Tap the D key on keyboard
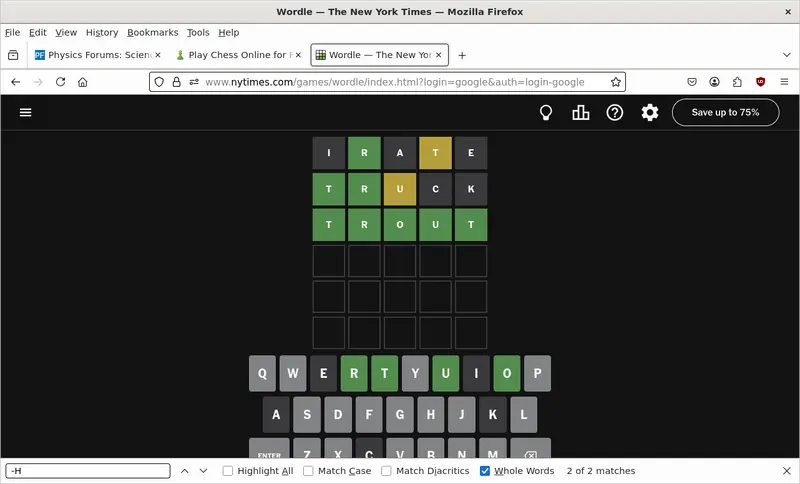The height and width of the screenshot is (484, 800). click(x=338, y=415)
